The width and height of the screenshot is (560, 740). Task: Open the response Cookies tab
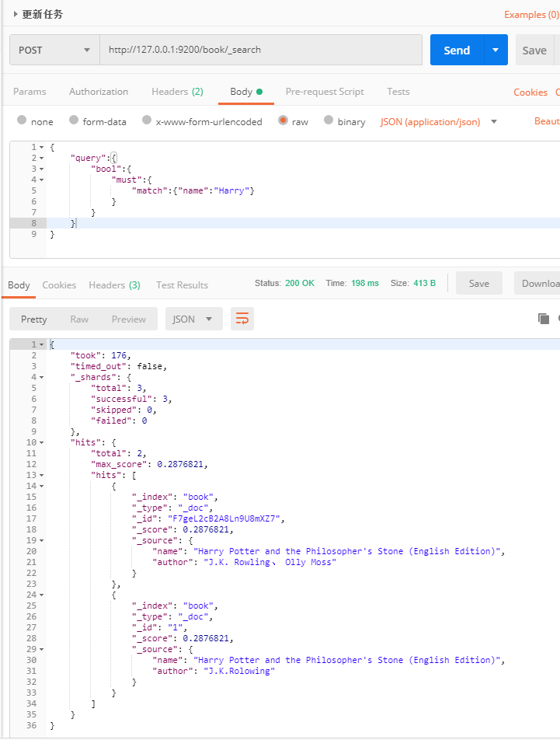tap(59, 285)
